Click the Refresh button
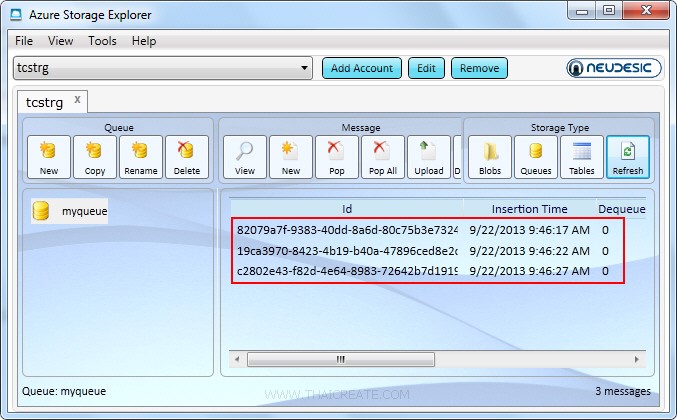The width and height of the screenshot is (677, 420). tap(628, 157)
